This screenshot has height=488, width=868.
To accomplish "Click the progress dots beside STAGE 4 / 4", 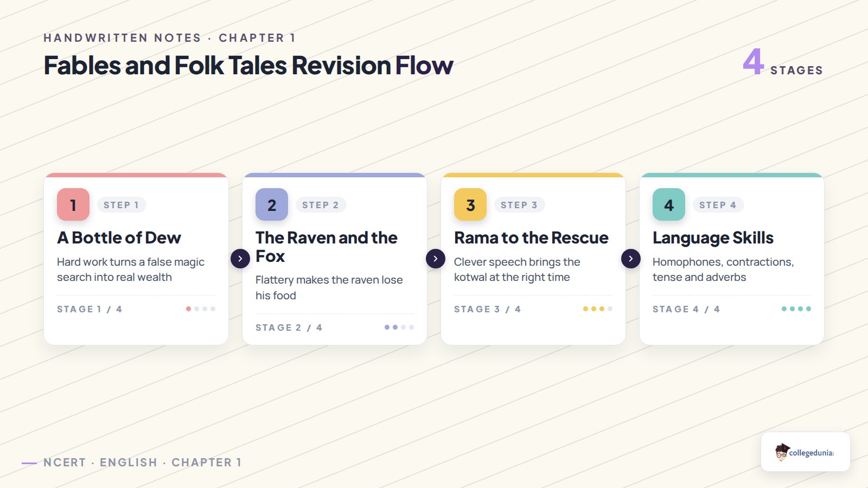I will tap(796, 309).
